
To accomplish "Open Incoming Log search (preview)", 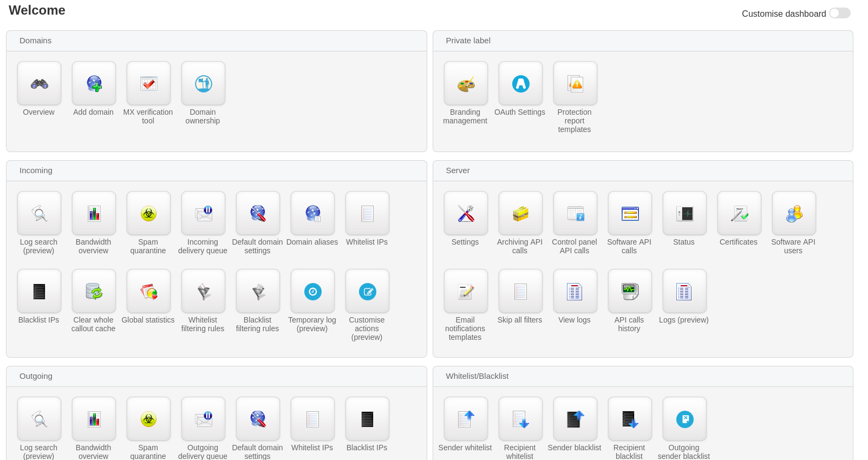I will [x=39, y=213].
